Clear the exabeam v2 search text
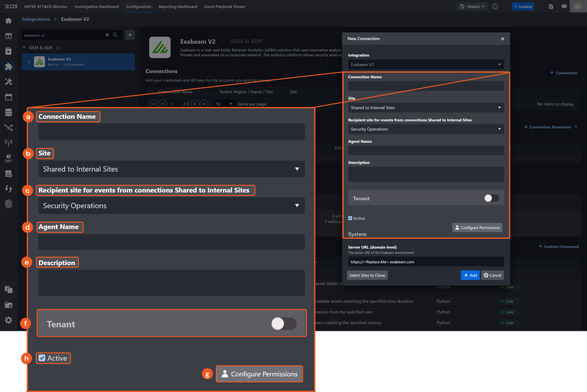 click(107, 35)
